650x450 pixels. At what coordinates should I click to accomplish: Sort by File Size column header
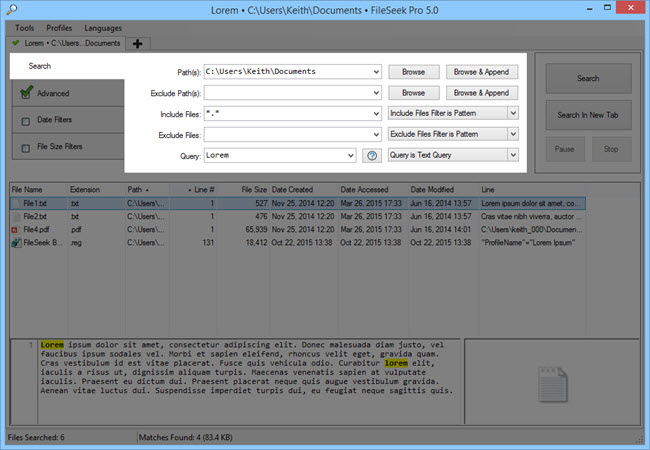coord(243,189)
